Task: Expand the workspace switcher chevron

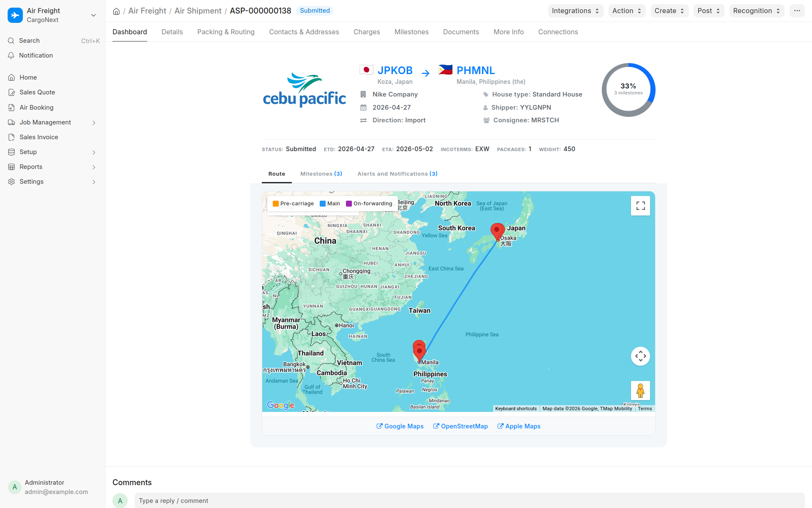Action: pyautogui.click(x=93, y=15)
